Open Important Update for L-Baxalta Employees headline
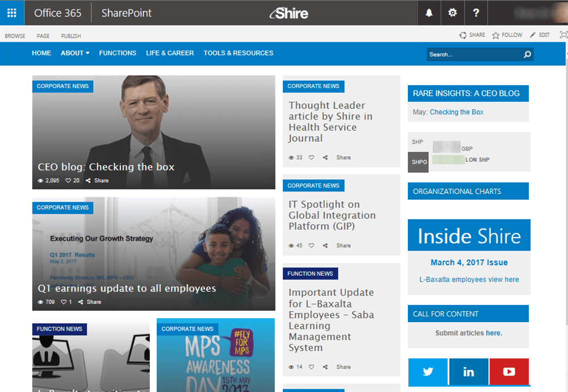The width and height of the screenshot is (568, 392). coord(331,320)
